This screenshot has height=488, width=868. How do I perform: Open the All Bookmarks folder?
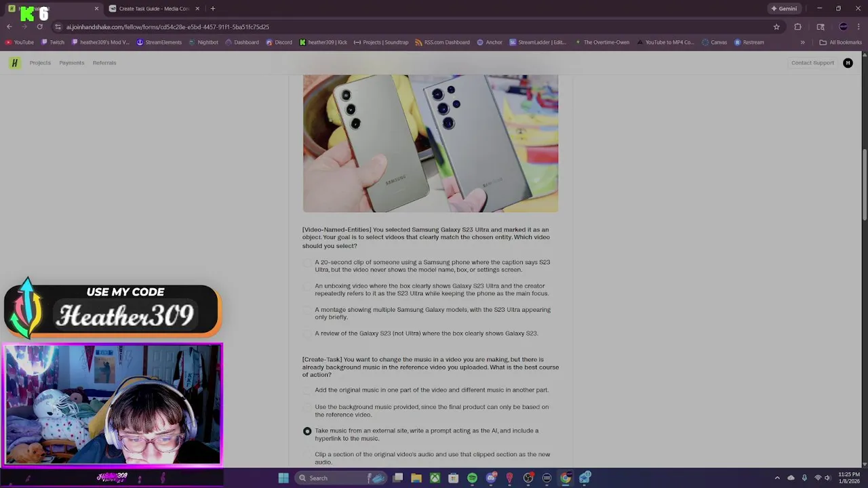[x=841, y=42]
